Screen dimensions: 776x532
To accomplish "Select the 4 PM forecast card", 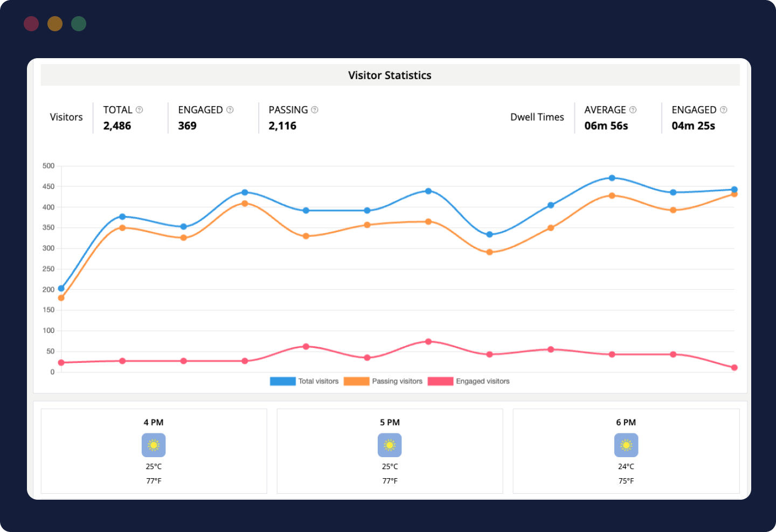I will click(x=154, y=451).
